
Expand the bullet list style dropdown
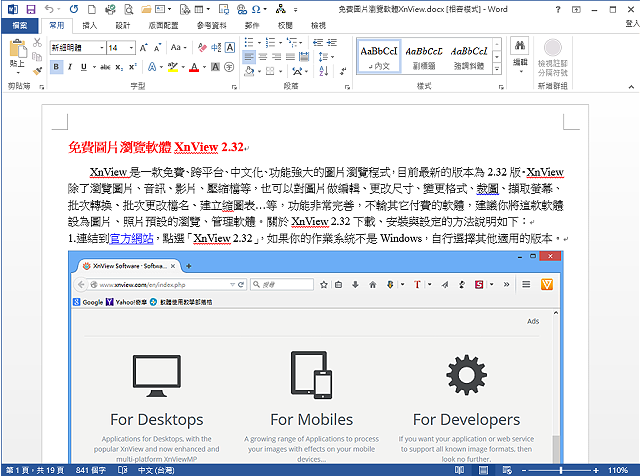point(259,42)
